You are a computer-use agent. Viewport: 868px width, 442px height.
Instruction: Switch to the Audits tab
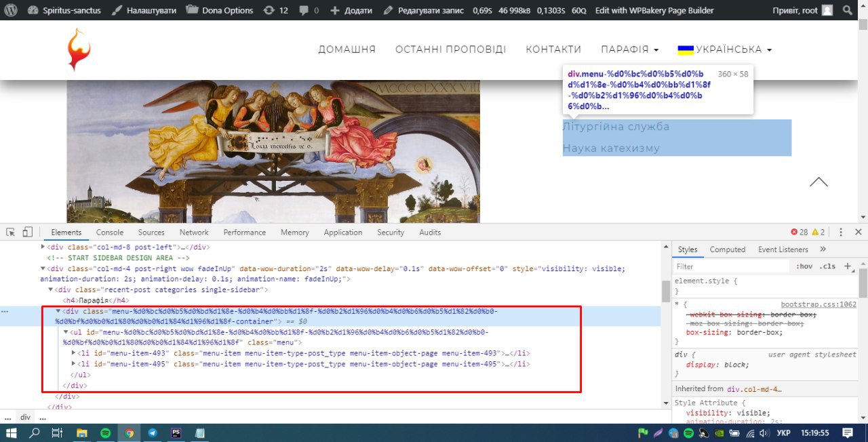[430, 232]
